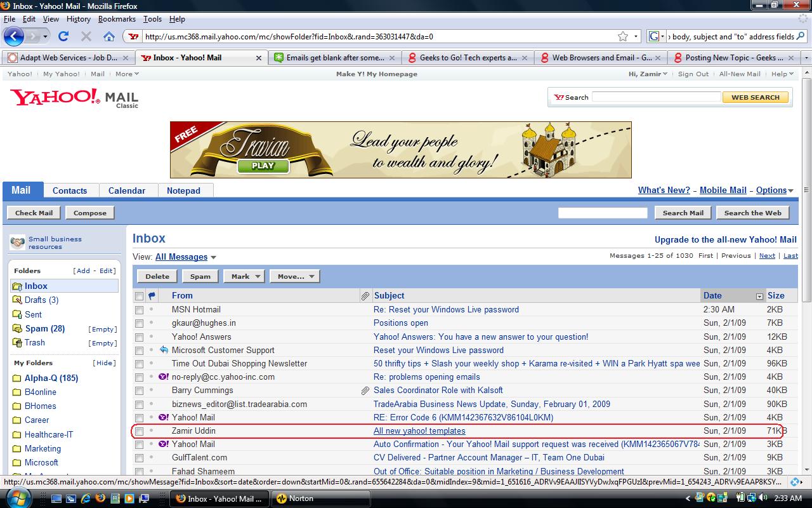Click the Drafts folder icon
The height and width of the screenshot is (508, 812).
point(17,300)
